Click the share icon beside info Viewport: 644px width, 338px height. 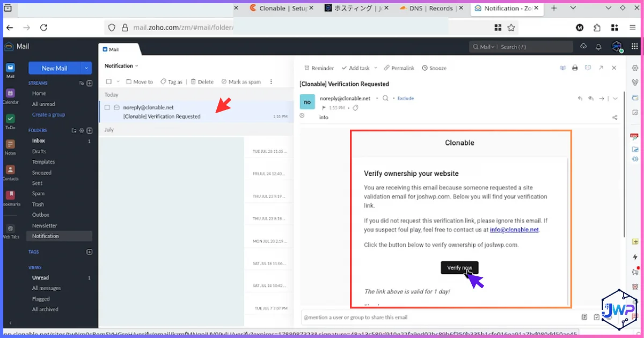[x=614, y=117]
